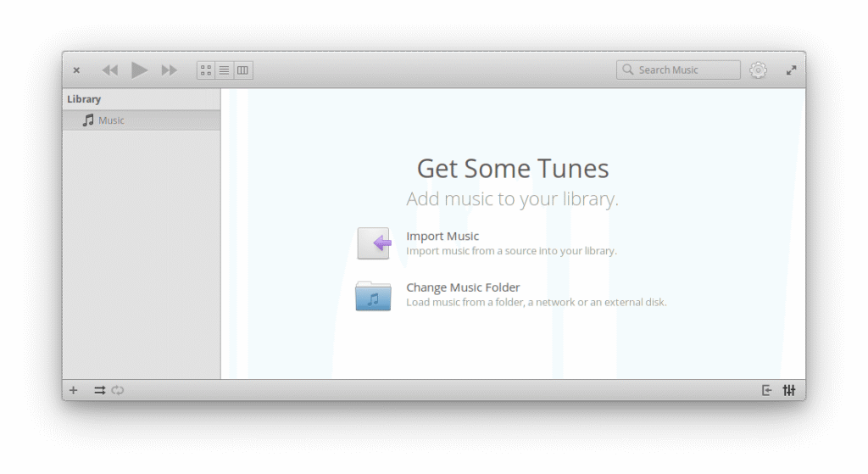Click the purple arrow Import Music icon
The width and height of the screenshot is (868, 474).
pos(374,244)
